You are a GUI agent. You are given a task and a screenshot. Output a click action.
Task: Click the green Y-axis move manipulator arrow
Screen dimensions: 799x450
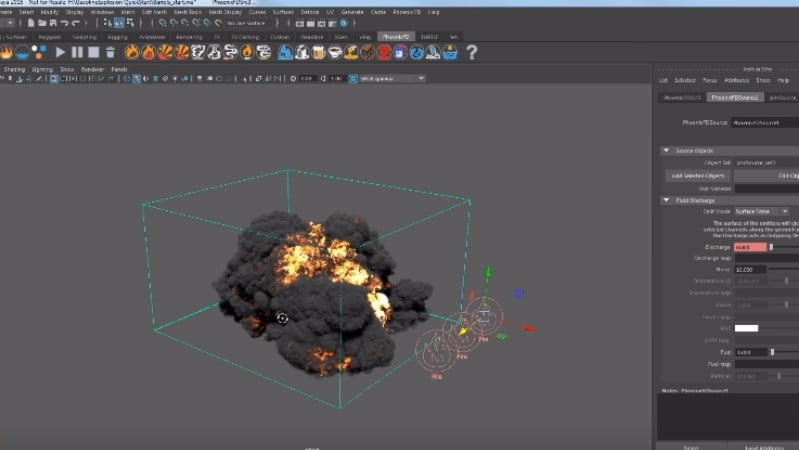488,272
